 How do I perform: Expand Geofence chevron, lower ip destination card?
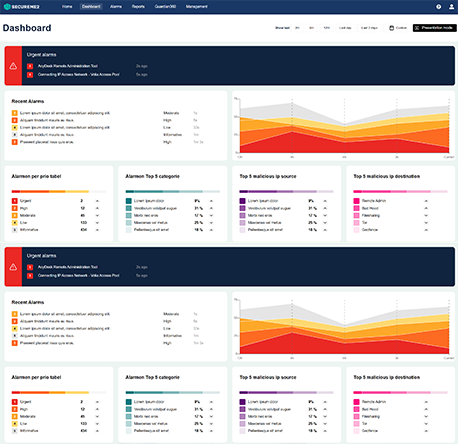(426, 431)
